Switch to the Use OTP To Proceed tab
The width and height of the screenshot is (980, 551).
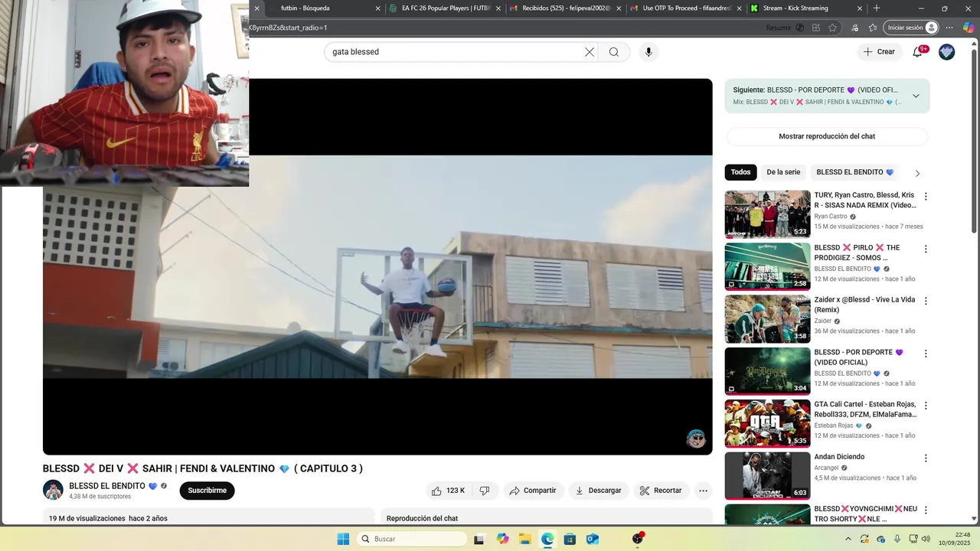point(686,8)
